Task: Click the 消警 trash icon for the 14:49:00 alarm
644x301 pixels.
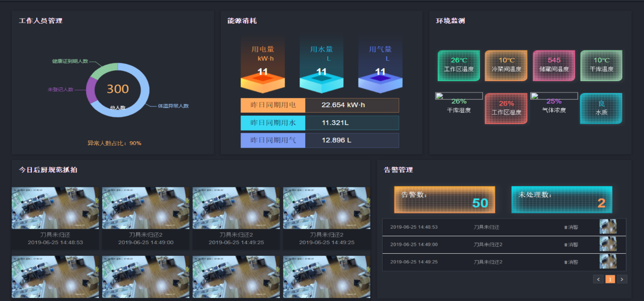Action: [566, 245]
